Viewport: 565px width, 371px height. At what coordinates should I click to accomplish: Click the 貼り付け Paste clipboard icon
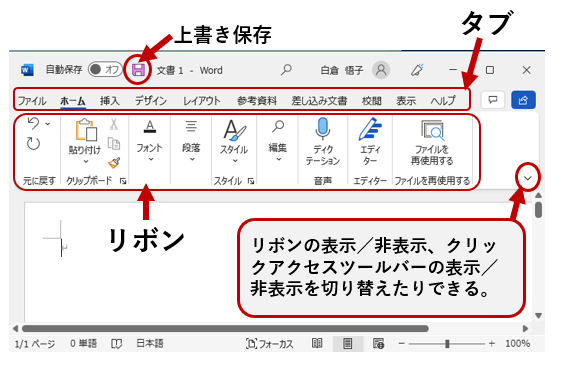click(x=86, y=130)
